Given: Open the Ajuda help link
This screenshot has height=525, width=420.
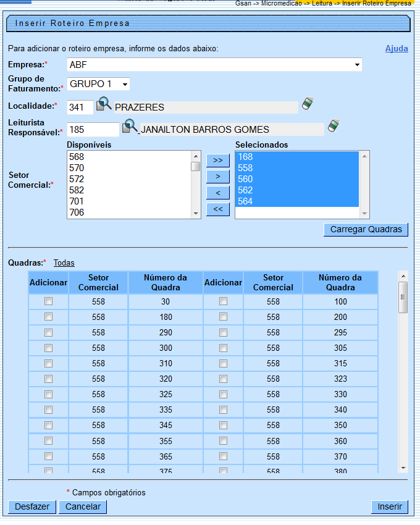Looking at the screenshot, I should pyautogui.click(x=397, y=48).
